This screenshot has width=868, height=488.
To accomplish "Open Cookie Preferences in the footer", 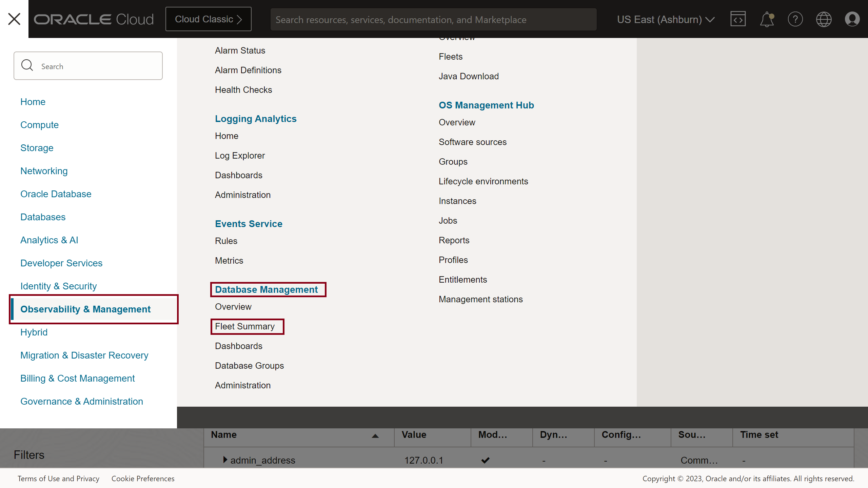I will [143, 479].
